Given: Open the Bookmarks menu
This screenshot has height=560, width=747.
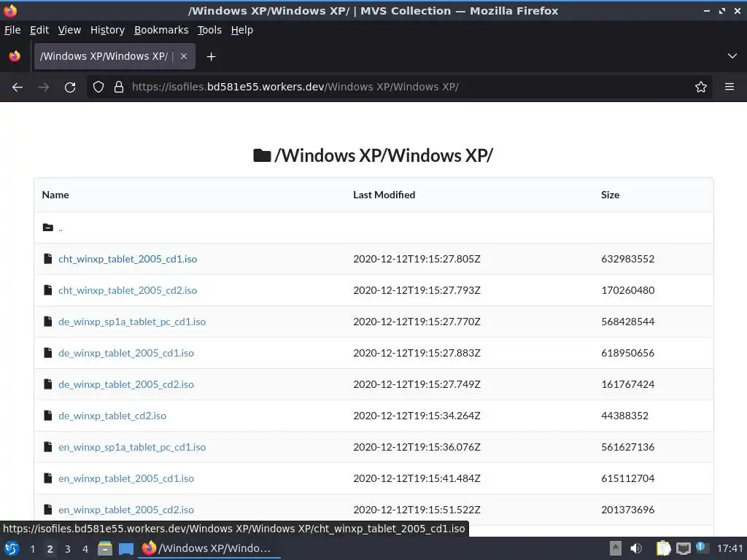Looking at the screenshot, I should pyautogui.click(x=161, y=30).
